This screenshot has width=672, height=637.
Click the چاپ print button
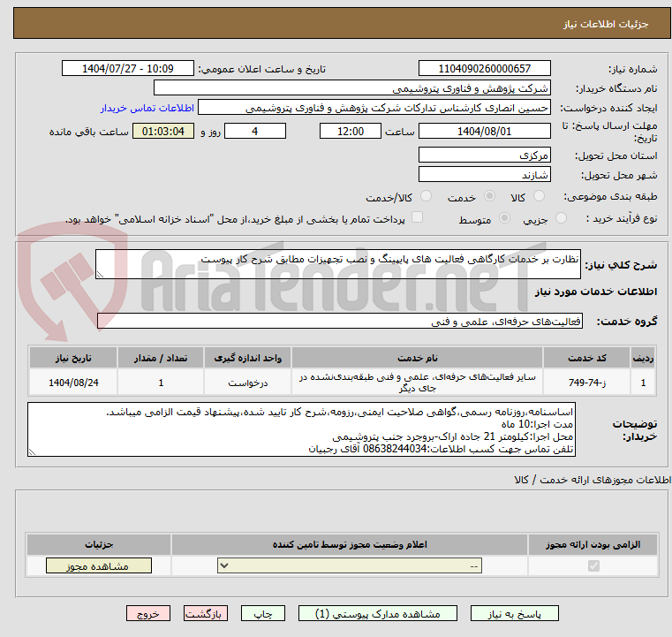coord(263,614)
